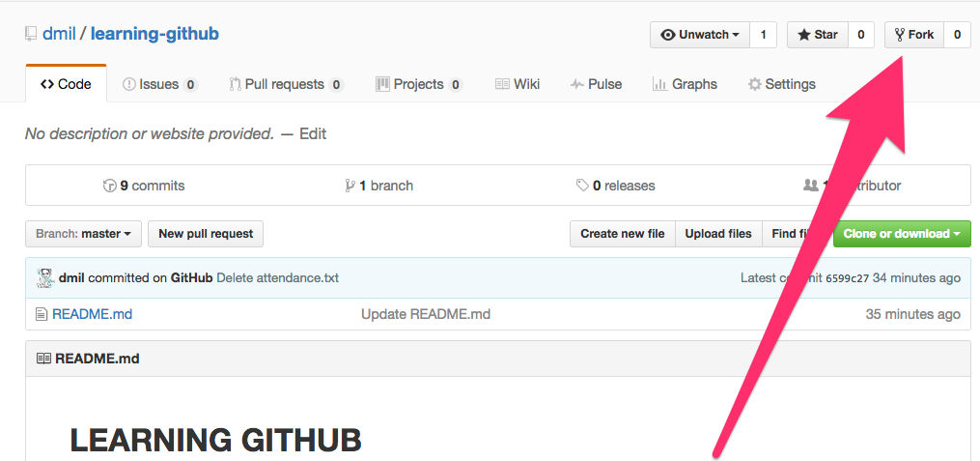Expand the Clone or download dropdown
The image size is (980, 461).
[902, 234]
